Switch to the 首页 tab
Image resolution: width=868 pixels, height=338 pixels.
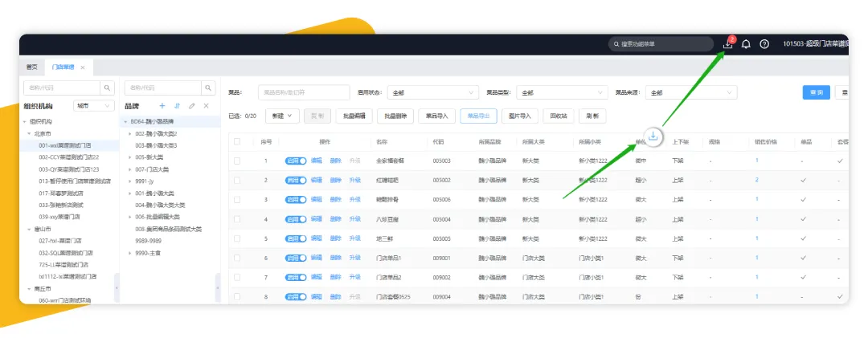31,67
